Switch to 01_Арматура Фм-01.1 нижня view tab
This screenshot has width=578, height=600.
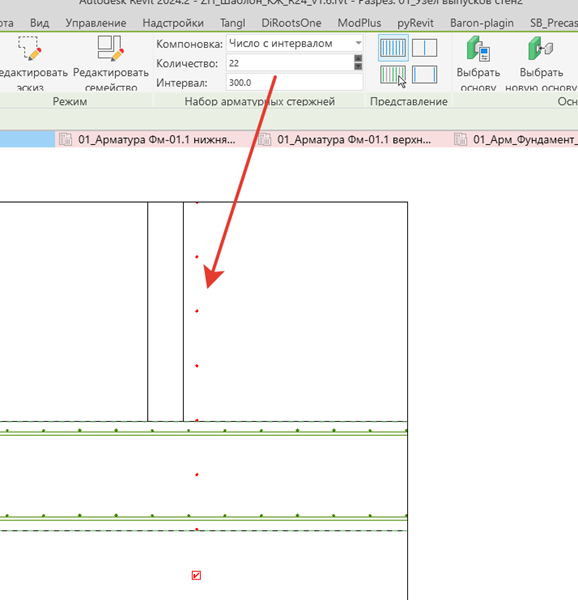157,140
